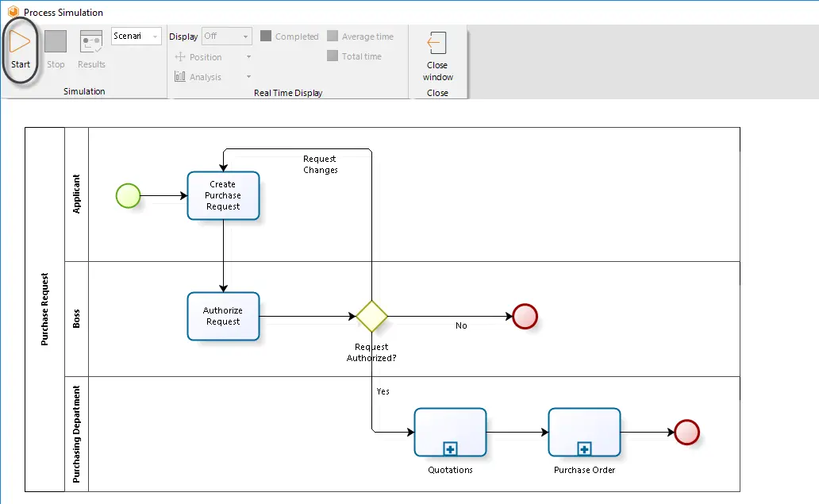Click the Close window button
819x504 pixels.
[x=437, y=56]
